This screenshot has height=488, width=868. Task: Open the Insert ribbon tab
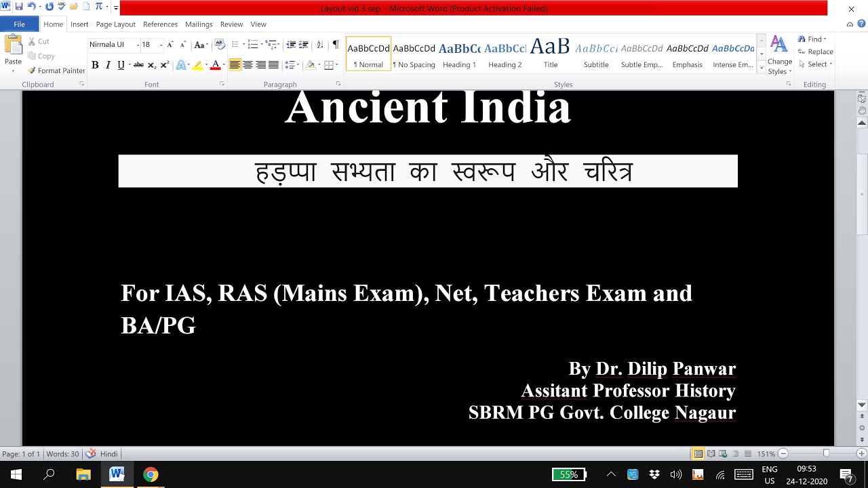pos(79,24)
